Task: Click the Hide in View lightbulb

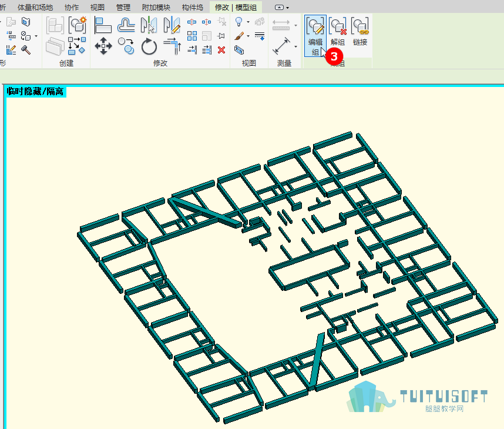Action: (x=239, y=22)
